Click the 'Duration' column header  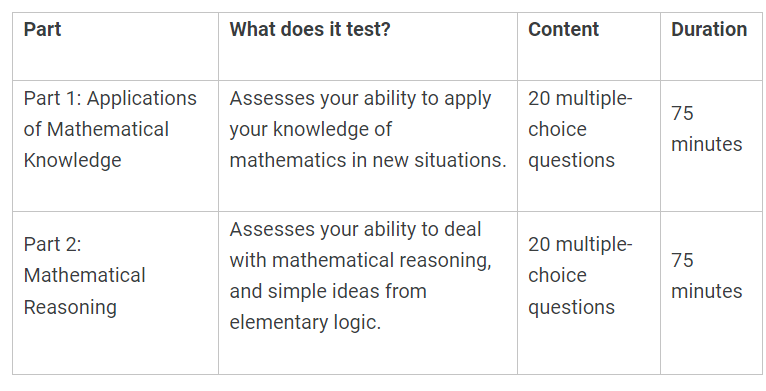709,29
